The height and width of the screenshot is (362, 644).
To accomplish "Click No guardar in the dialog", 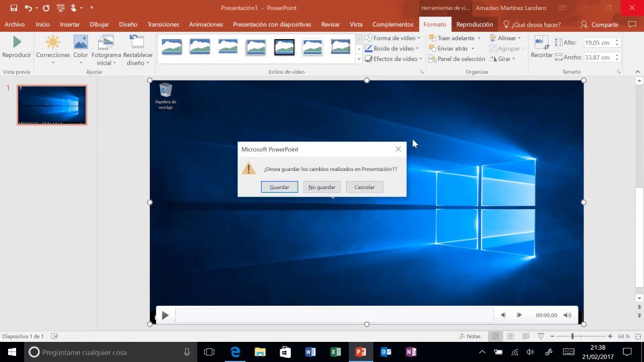I will pyautogui.click(x=322, y=187).
